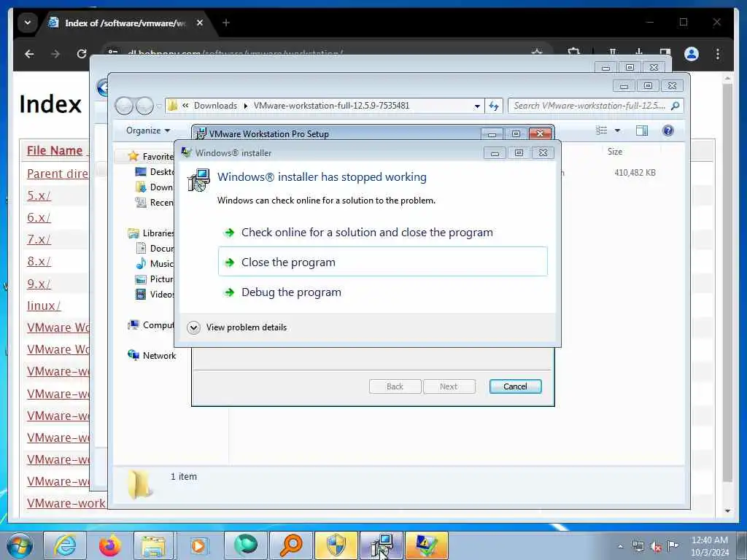The image size is (747, 560).
Task: Open Videos library in sidebar
Action: coord(155,295)
